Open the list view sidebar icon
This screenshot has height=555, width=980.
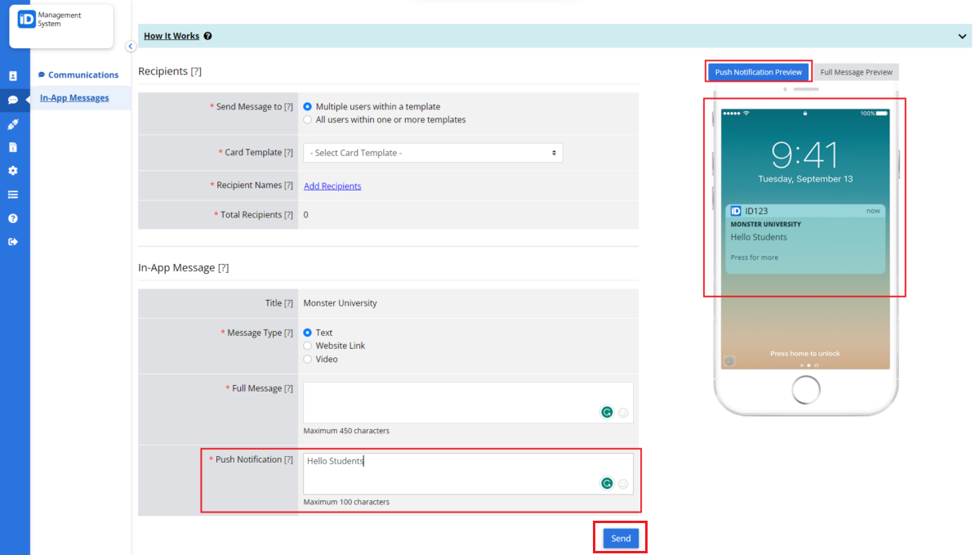pyautogui.click(x=13, y=195)
